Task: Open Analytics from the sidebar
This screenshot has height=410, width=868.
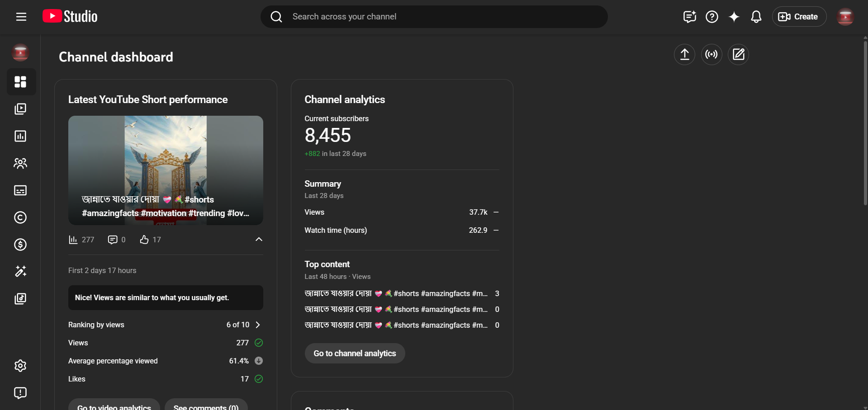Action: pyautogui.click(x=20, y=136)
